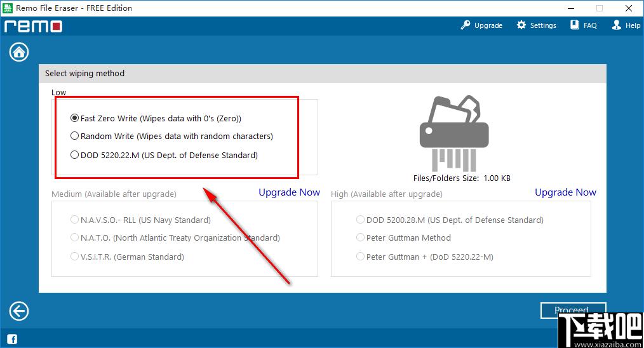Click Files/Folders Size 1.00 KB text
Viewport: 644px width, 348px height.
click(462, 178)
